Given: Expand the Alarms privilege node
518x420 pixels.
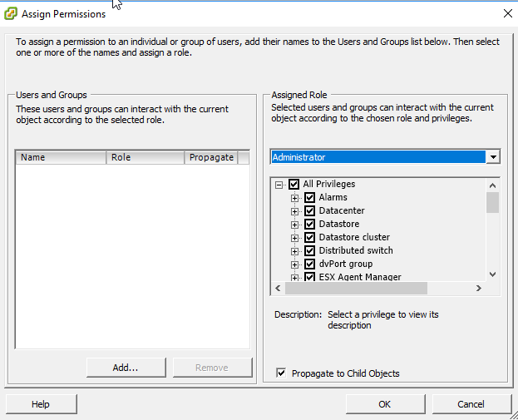Looking at the screenshot, I should 294,198.
